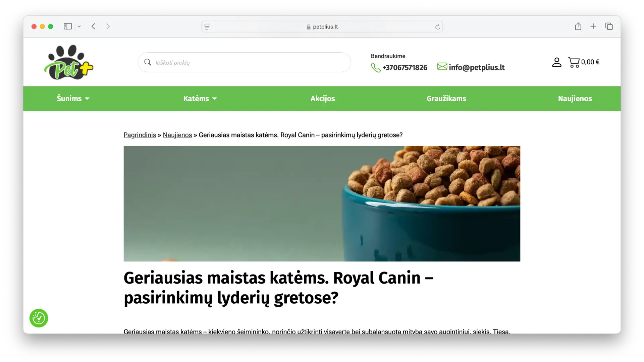This screenshot has width=644, height=362.
Task: Expand the Katėms dropdown menu
Action: (200, 99)
